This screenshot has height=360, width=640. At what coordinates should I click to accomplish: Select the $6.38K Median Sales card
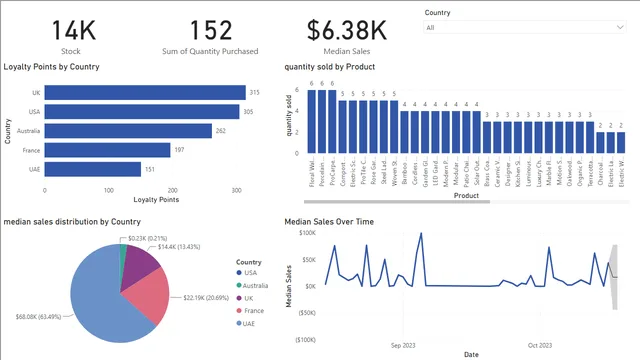(x=347, y=37)
